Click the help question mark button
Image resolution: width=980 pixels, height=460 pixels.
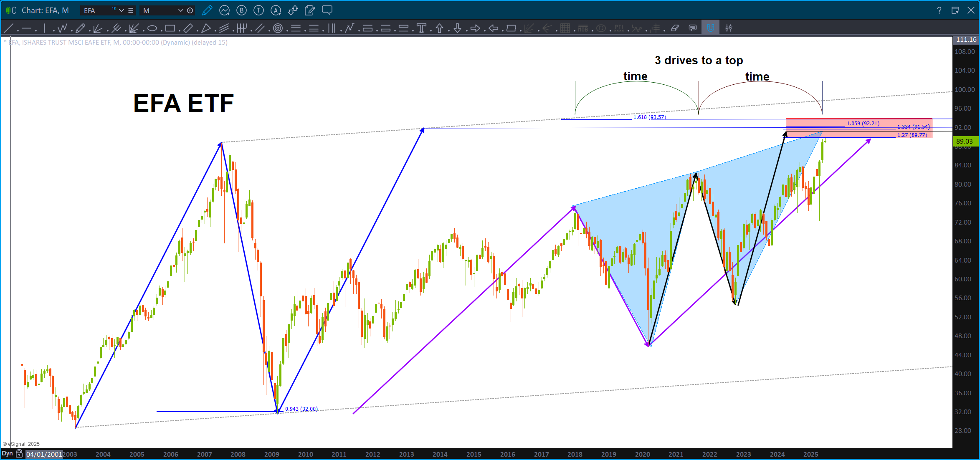coord(939,10)
